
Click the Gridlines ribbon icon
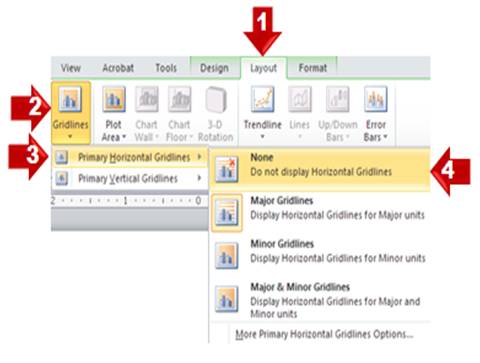70,99
